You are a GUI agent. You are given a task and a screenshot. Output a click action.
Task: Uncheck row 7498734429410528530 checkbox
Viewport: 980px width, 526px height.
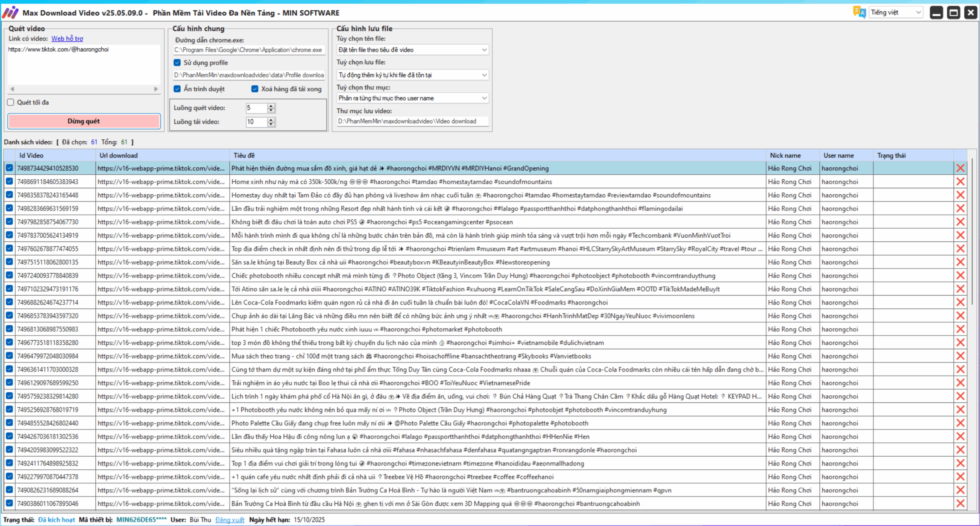pos(10,168)
